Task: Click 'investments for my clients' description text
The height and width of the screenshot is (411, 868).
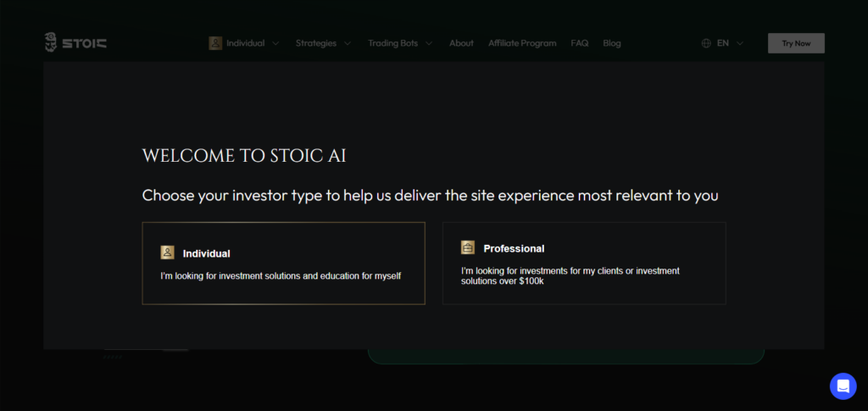Action: (x=570, y=275)
